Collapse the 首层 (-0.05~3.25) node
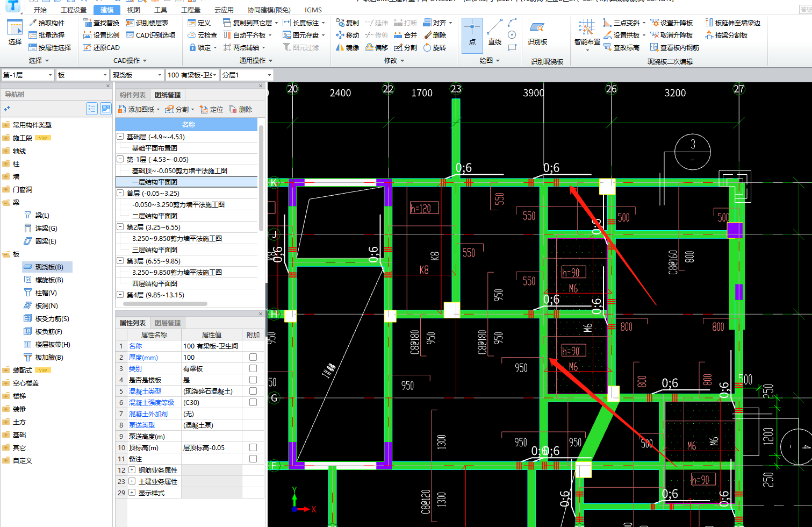Image resolution: width=812 pixels, height=527 pixels. click(x=120, y=193)
